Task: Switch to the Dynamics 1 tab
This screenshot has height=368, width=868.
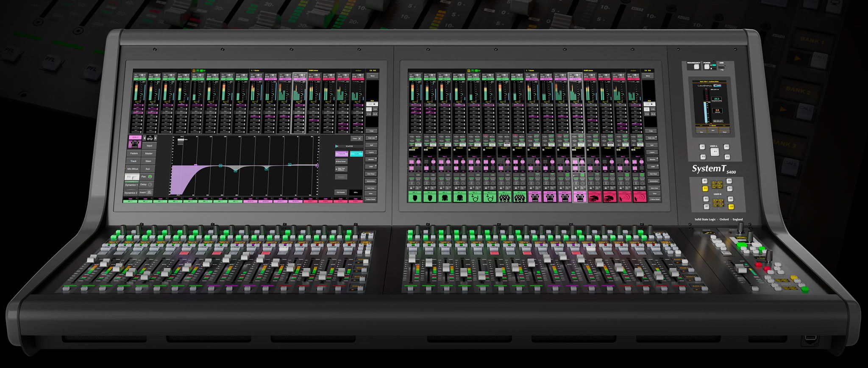Action: [131, 185]
